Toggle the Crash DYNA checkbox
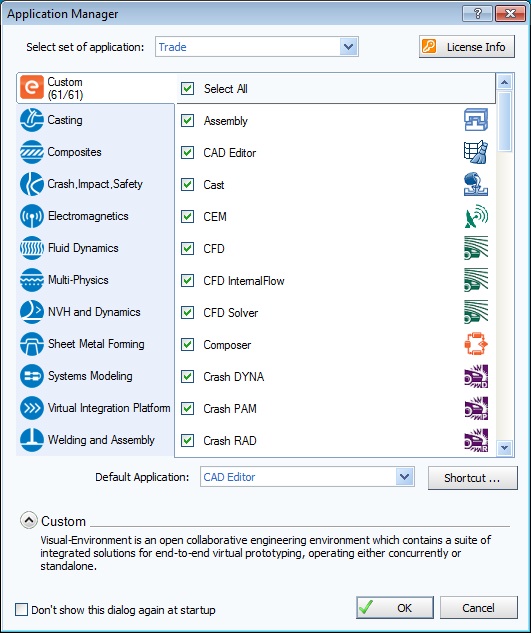Image resolution: width=531 pixels, height=633 pixels. (187, 376)
